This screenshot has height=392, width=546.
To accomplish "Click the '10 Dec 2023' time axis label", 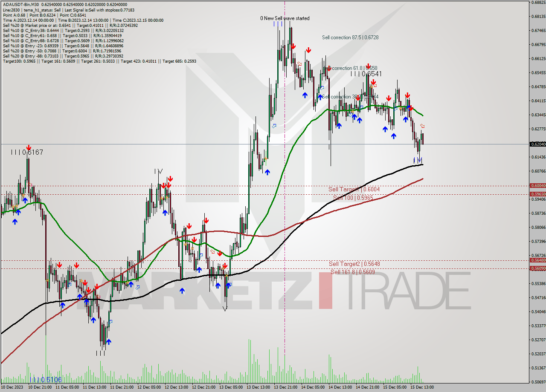I will (x=12, y=387).
